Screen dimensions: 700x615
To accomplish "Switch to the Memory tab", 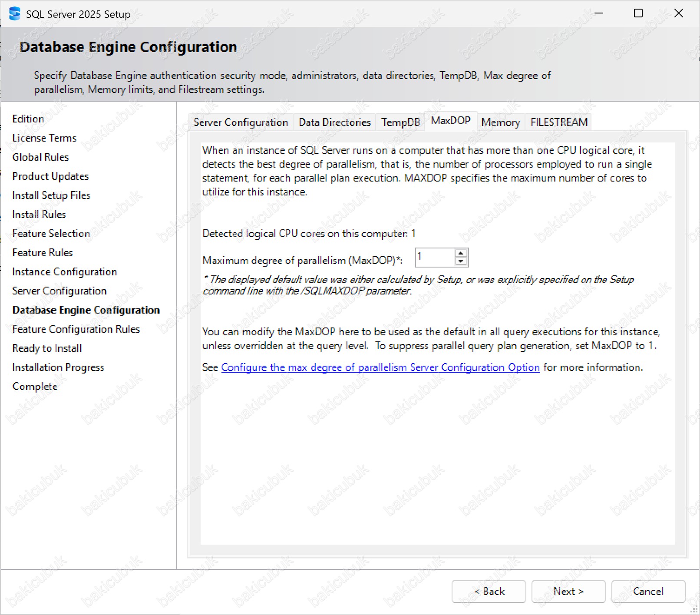I will coord(500,122).
